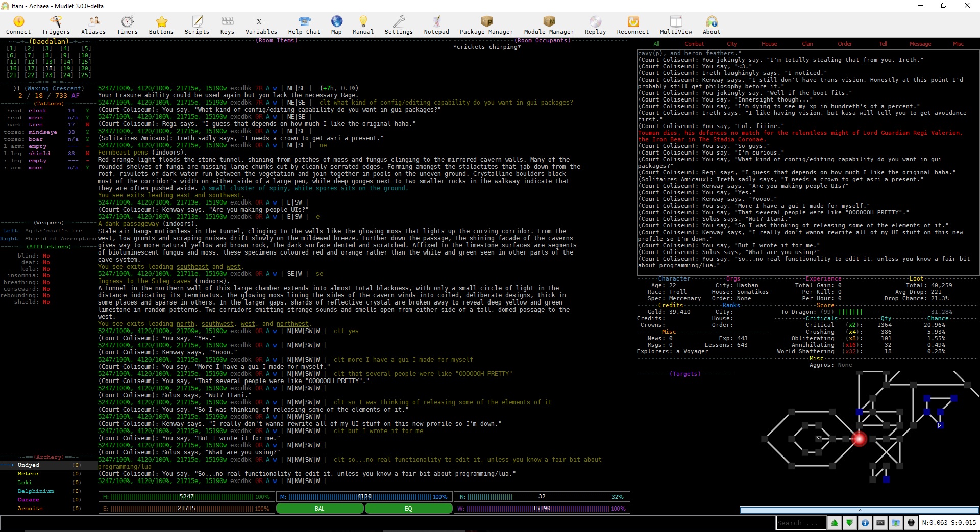Follow the northwest exit link
The width and height of the screenshot is (980, 532).
click(292, 324)
